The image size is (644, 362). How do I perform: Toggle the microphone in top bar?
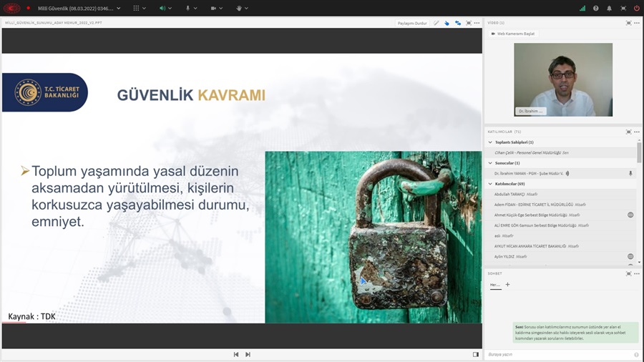click(x=187, y=9)
